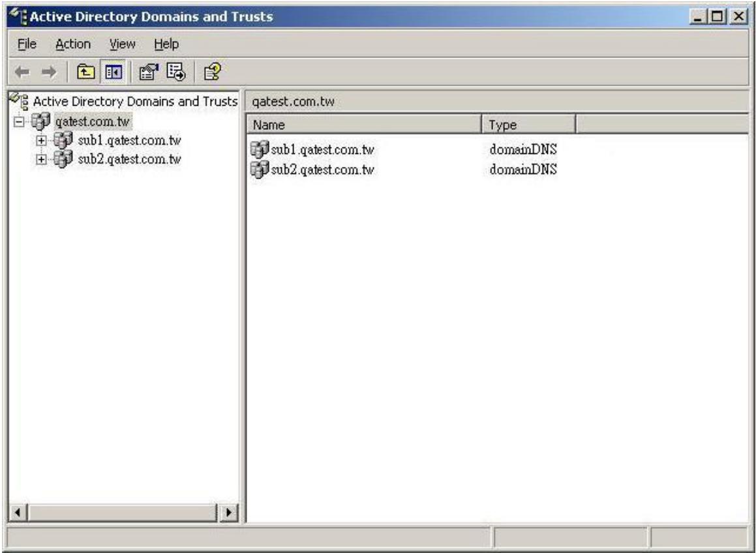Viewport: 756px width, 553px height.
Task: Sort list by Type column header
Action: tap(529, 125)
